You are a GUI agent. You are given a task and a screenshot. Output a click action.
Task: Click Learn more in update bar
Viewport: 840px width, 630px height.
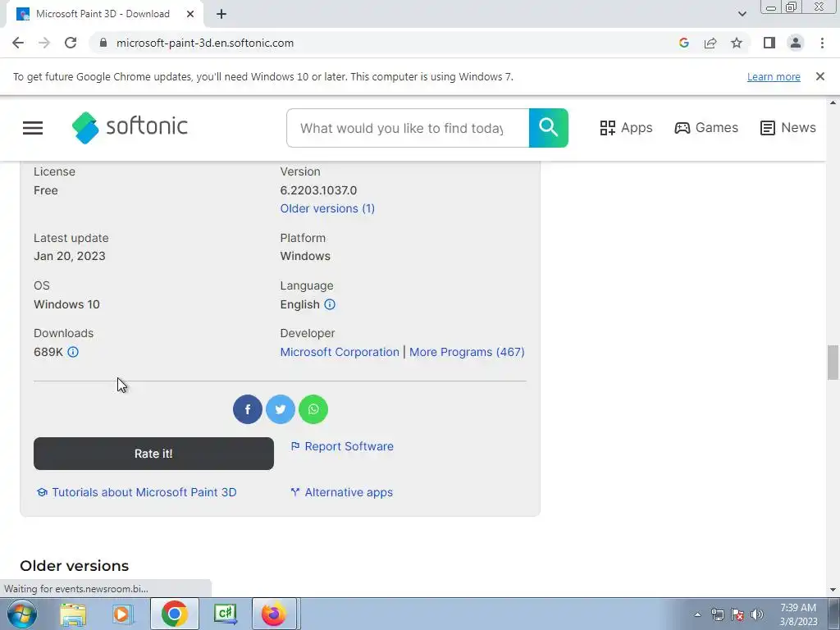774,76
